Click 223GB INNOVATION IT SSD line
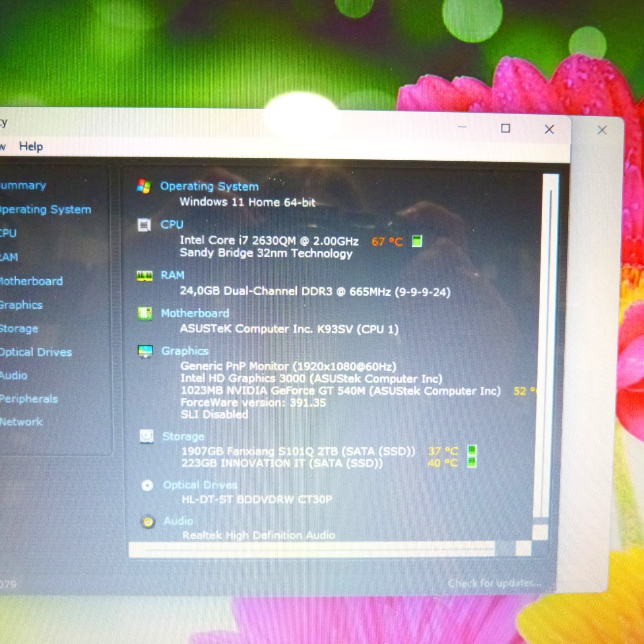The image size is (644, 644). [x=282, y=463]
